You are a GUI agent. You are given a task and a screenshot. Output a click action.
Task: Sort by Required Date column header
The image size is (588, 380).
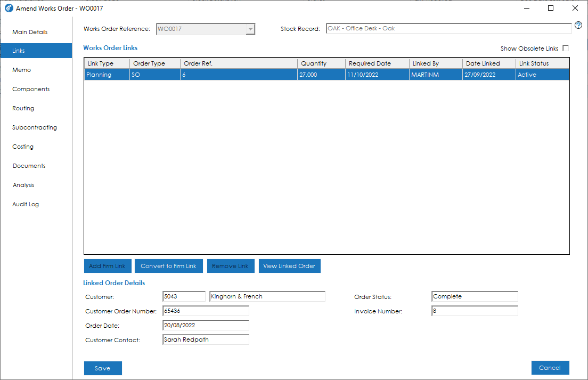377,63
